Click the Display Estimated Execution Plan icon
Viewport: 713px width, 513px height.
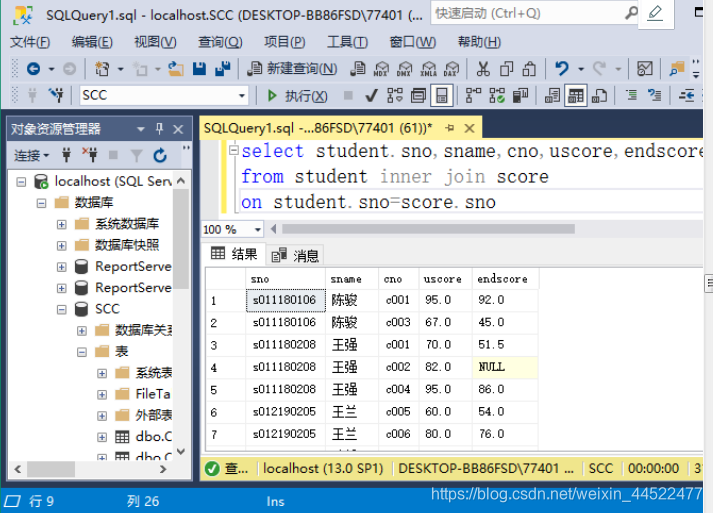[395, 96]
